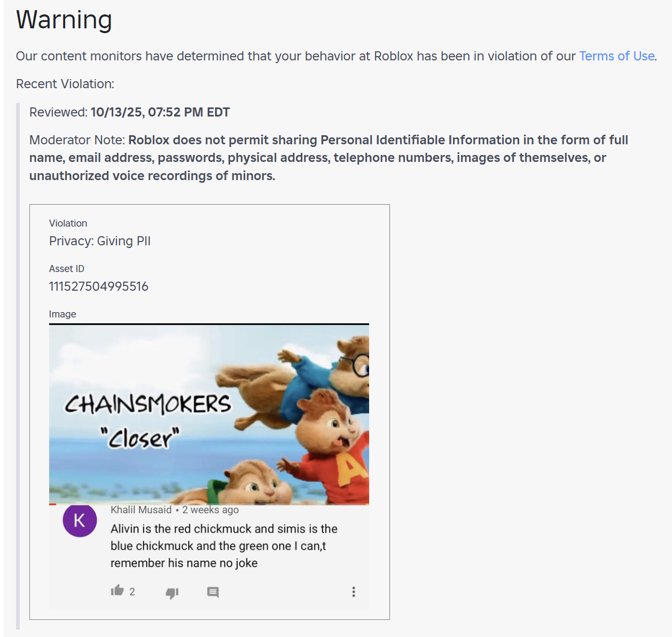Click the commenter name Khalil Musaid
Screen dimensions: 672x637
[x=141, y=510]
